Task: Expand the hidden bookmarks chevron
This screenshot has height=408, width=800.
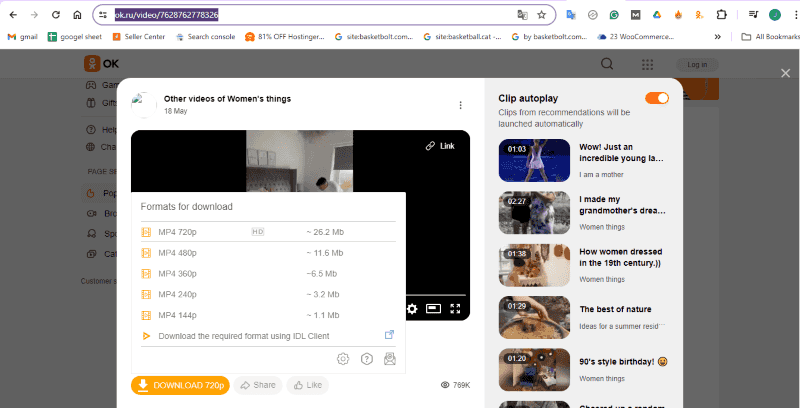Action: [717, 37]
